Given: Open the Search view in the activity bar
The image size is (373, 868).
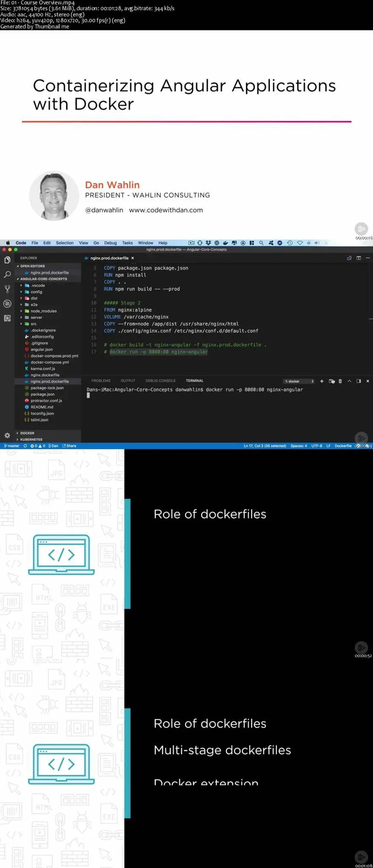Looking at the screenshot, I should (x=7, y=275).
